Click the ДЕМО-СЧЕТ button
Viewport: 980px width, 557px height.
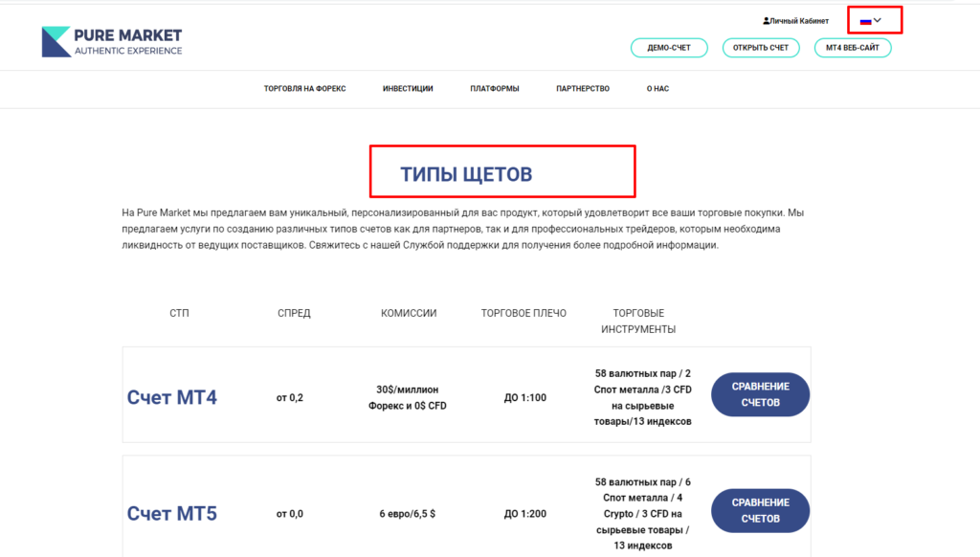coord(669,48)
